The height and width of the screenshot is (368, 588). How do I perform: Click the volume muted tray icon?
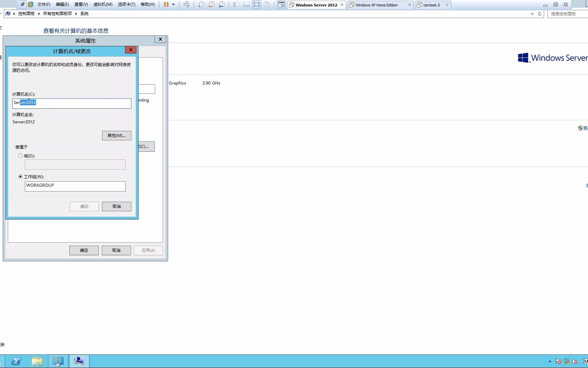point(575,361)
